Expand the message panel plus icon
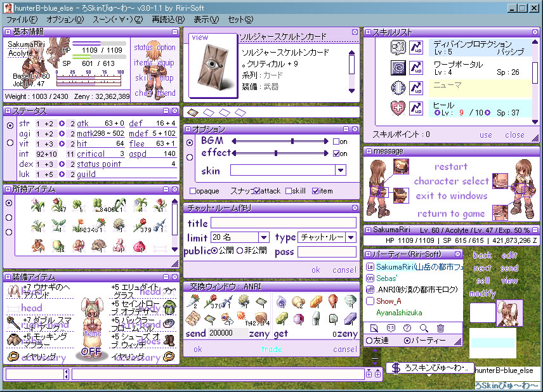 [x=368, y=152]
